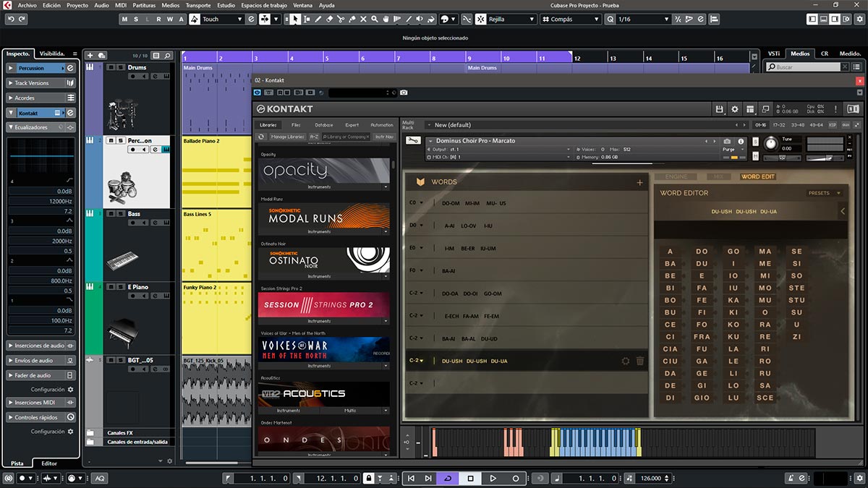
Task: Start playback with the Play button
Action: click(x=493, y=478)
